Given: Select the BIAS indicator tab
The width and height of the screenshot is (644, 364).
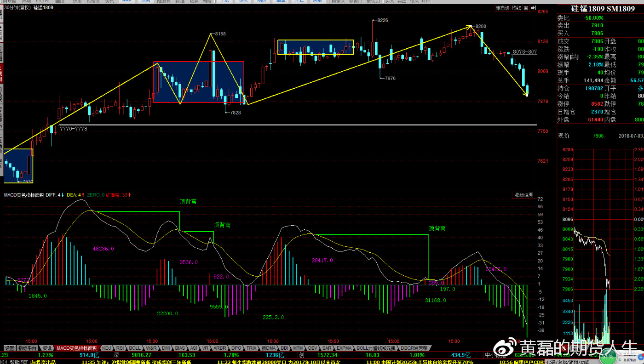Looking at the screenshot, I should click(x=180, y=348).
